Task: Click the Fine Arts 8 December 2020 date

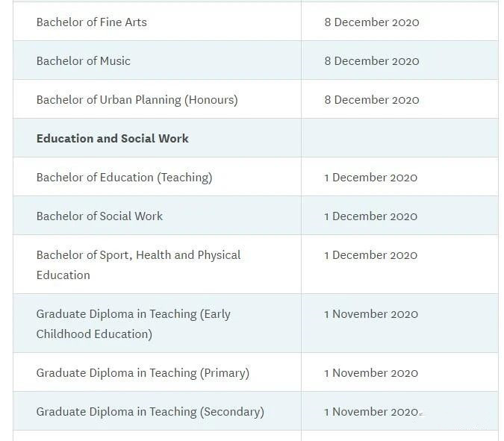Action: coord(372,22)
